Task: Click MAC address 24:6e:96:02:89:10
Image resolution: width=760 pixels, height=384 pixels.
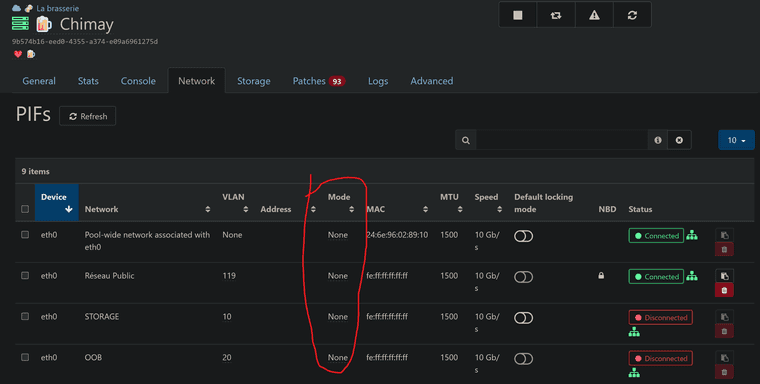Action: tap(397, 235)
